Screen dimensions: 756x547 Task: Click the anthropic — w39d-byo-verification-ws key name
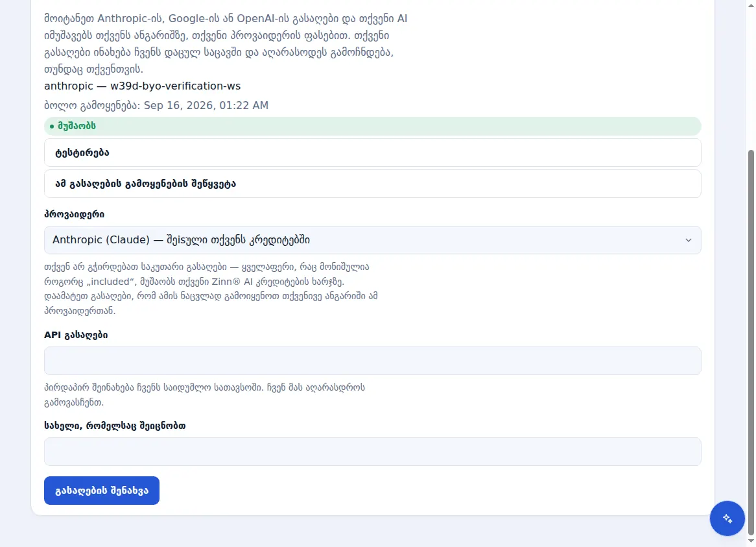click(142, 86)
